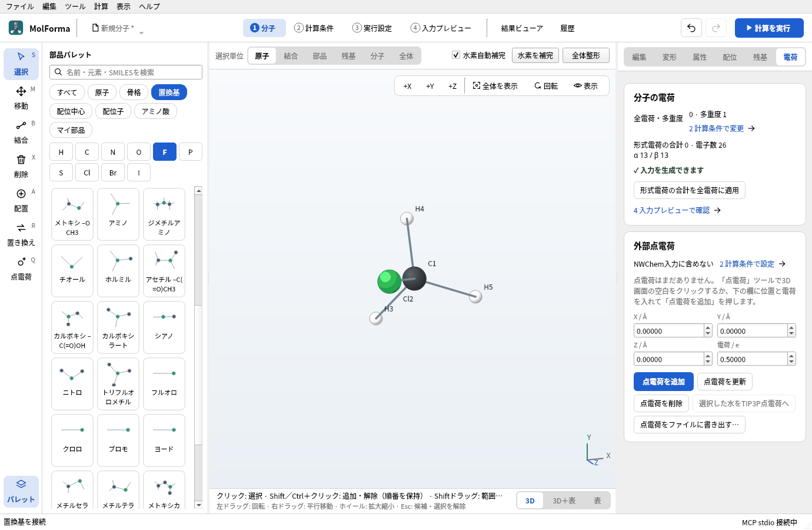Activate the 点電荷 (point charge) tool

[21, 269]
